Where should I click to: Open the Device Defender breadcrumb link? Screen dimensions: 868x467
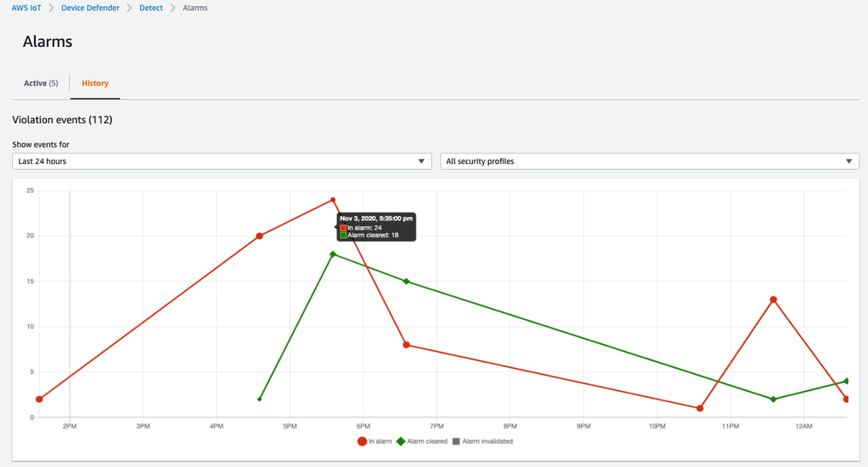point(90,8)
